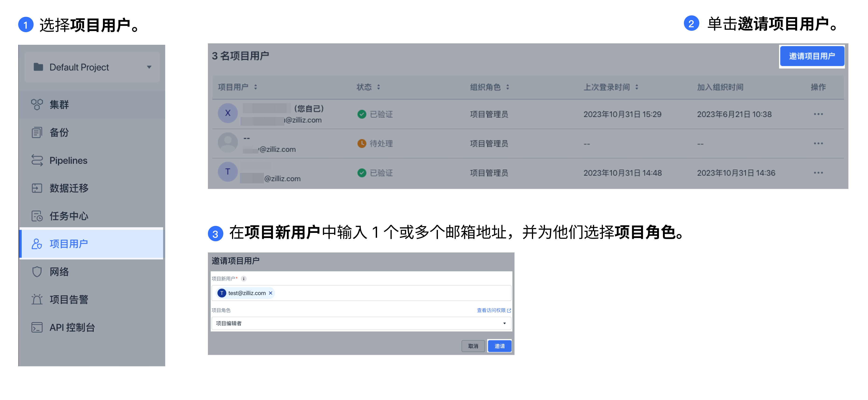Open actions menu for the 15:29 login row
The height and width of the screenshot is (400, 868).
(x=818, y=114)
